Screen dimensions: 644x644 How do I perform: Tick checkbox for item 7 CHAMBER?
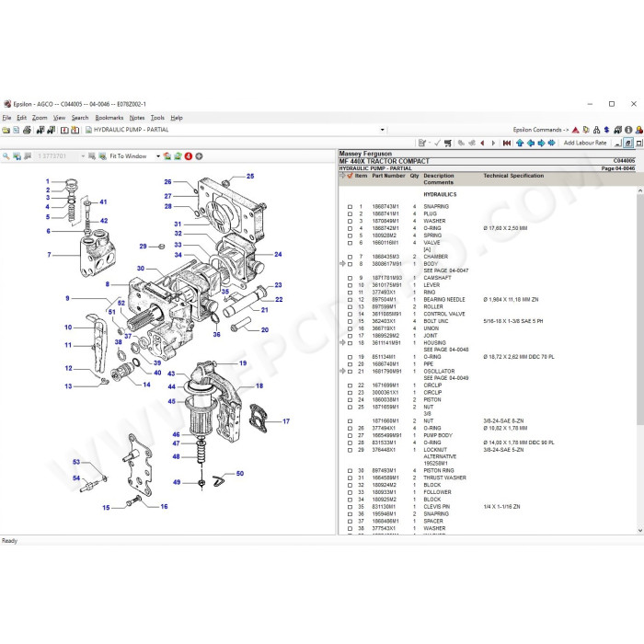[x=350, y=257]
